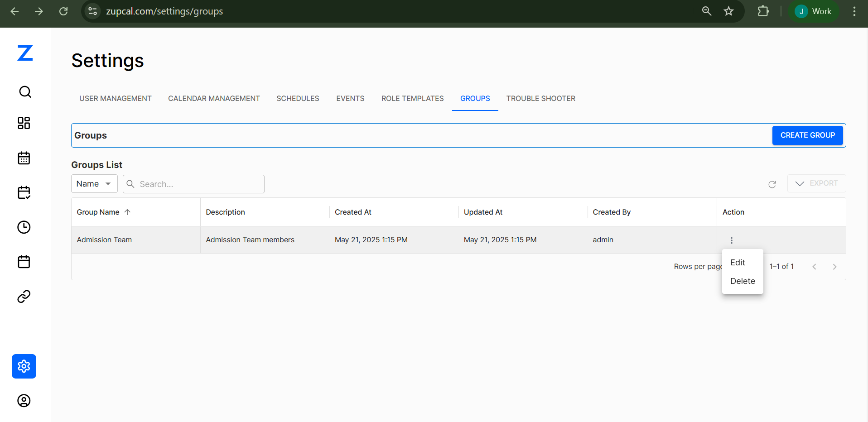This screenshot has height=422, width=868.
Task: Select Edit from the action menu
Action: tap(737, 262)
